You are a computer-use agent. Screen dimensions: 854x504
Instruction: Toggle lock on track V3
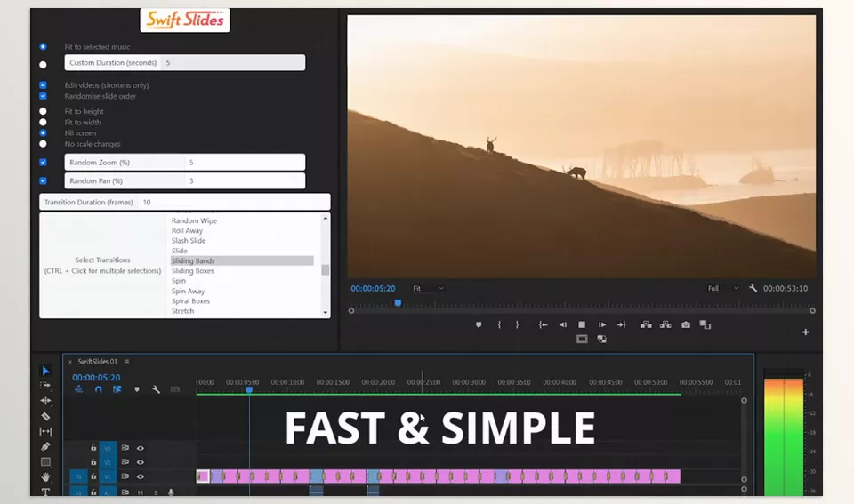point(93,448)
